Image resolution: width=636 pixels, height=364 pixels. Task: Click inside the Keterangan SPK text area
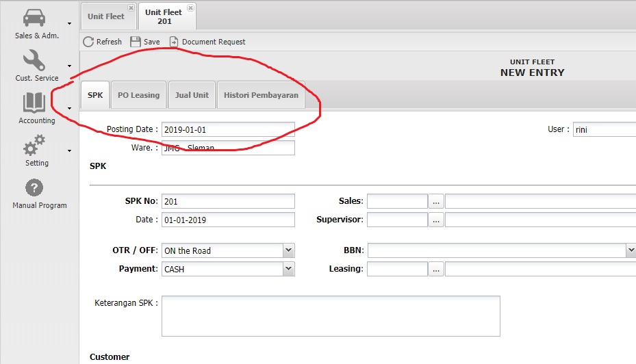point(331,315)
